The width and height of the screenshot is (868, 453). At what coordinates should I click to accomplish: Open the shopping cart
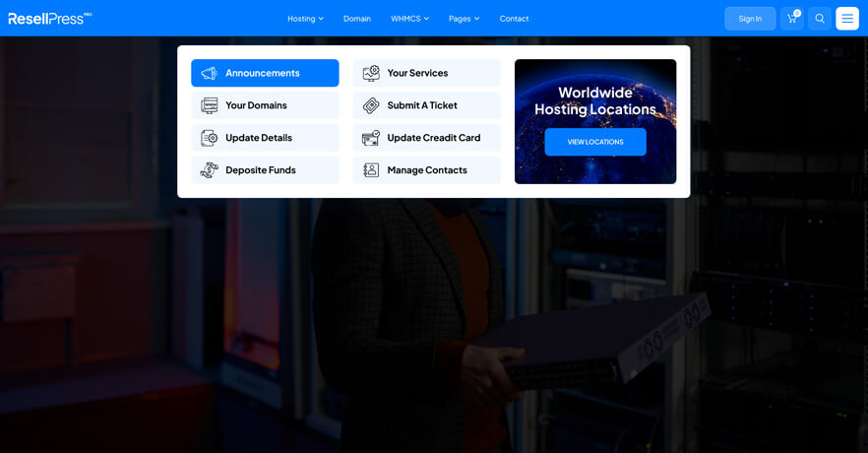[x=791, y=19]
